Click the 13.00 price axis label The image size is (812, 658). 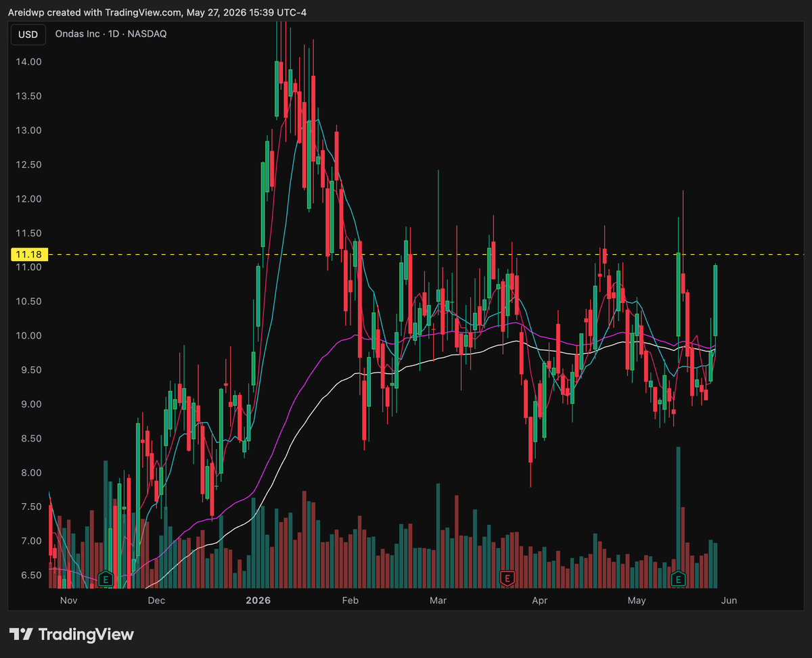[28, 131]
